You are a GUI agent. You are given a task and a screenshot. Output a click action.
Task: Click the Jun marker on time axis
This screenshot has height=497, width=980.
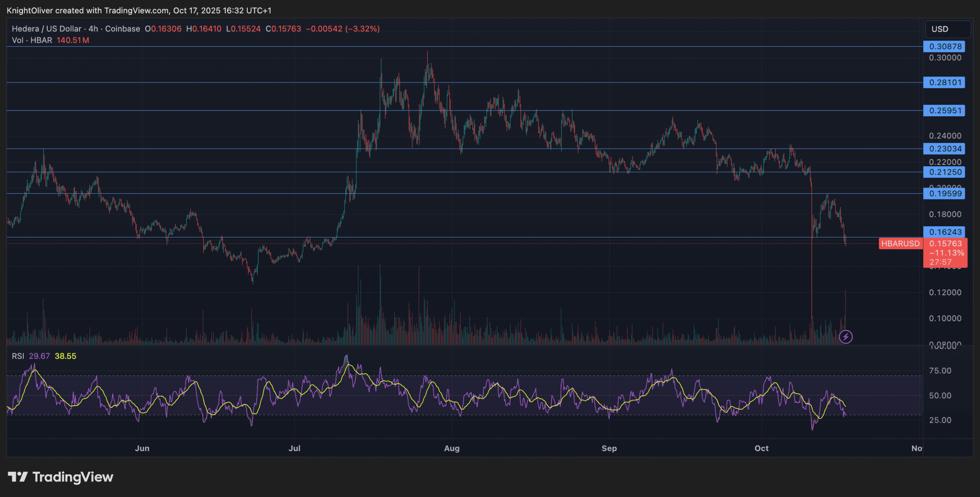click(x=142, y=448)
